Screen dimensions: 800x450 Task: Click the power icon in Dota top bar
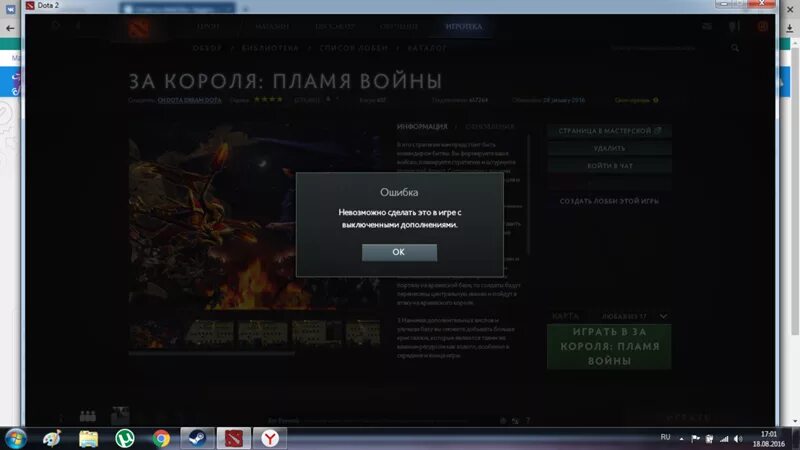point(763,27)
